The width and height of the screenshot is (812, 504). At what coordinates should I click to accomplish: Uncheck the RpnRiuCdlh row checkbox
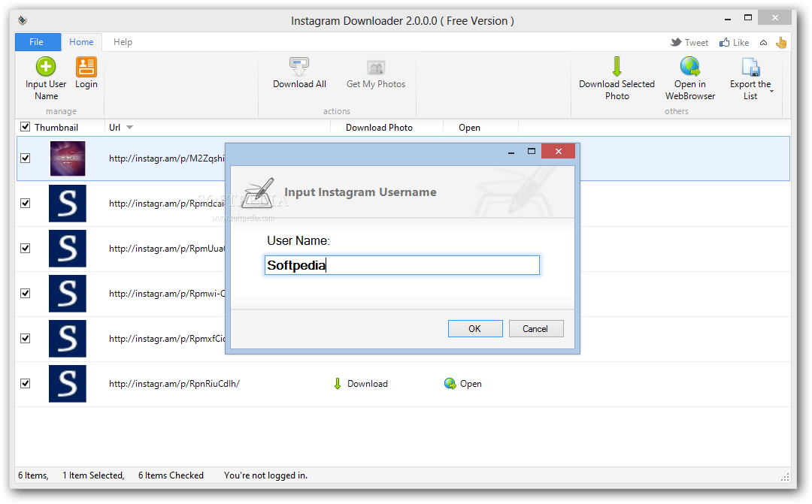pos(25,383)
